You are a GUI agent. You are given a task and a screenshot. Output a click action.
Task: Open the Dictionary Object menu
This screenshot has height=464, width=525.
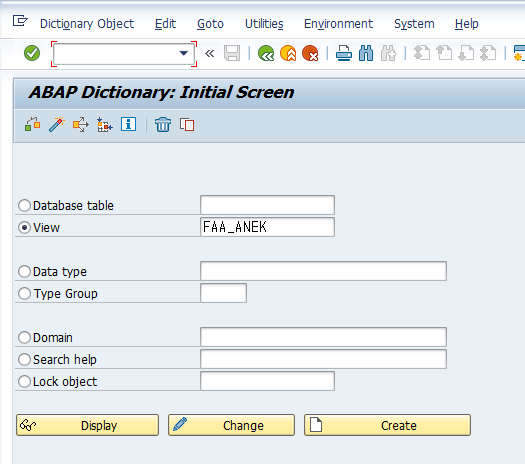pos(87,24)
